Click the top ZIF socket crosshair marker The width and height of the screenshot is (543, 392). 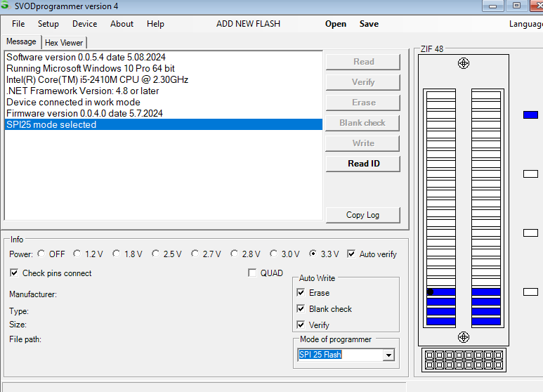pos(464,63)
